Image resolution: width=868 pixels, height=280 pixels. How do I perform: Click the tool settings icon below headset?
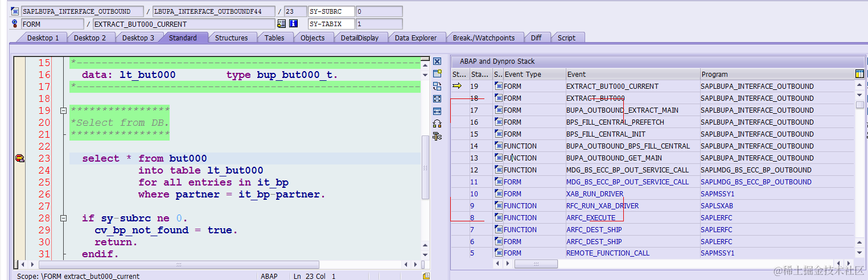[x=437, y=137]
